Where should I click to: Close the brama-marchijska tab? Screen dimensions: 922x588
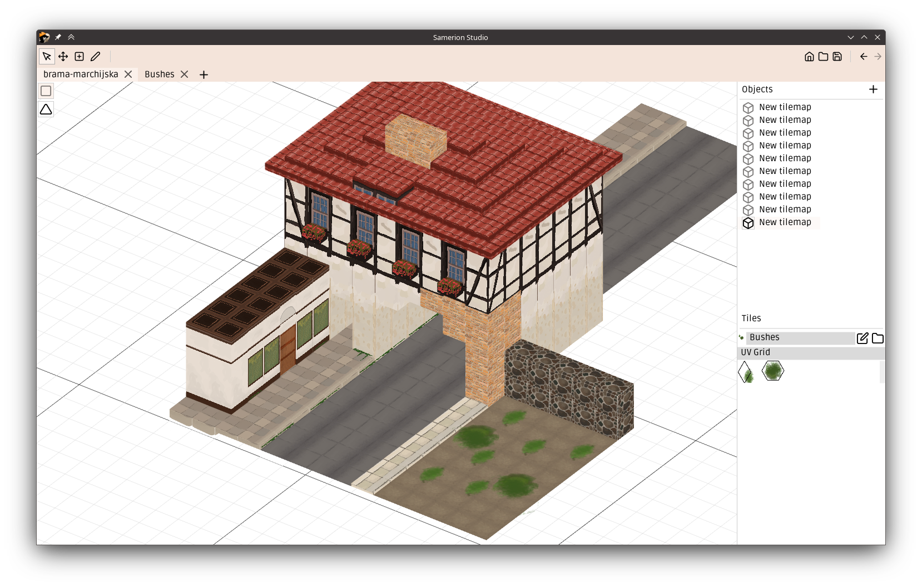[x=128, y=74]
